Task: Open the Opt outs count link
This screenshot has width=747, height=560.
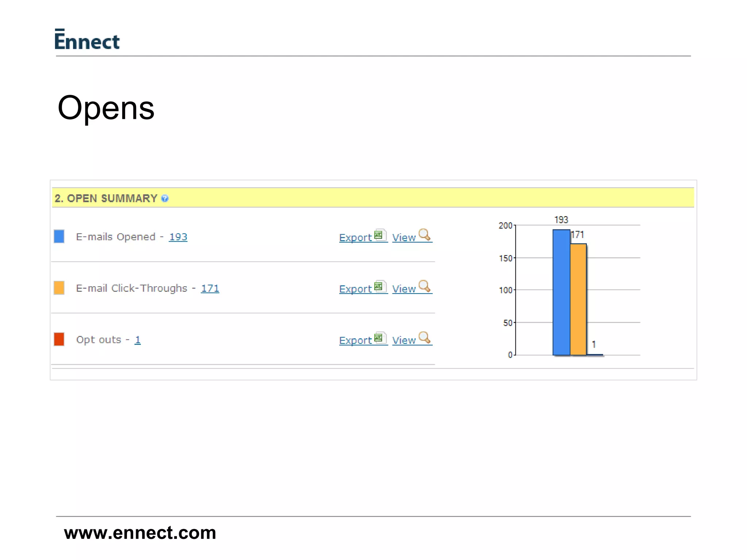Action: click(x=138, y=340)
